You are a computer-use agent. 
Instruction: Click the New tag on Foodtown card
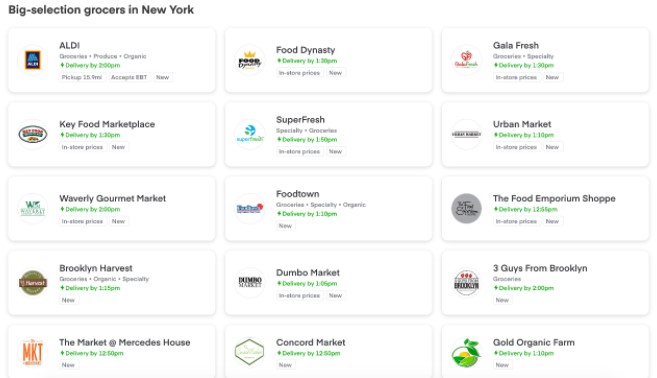(x=285, y=226)
